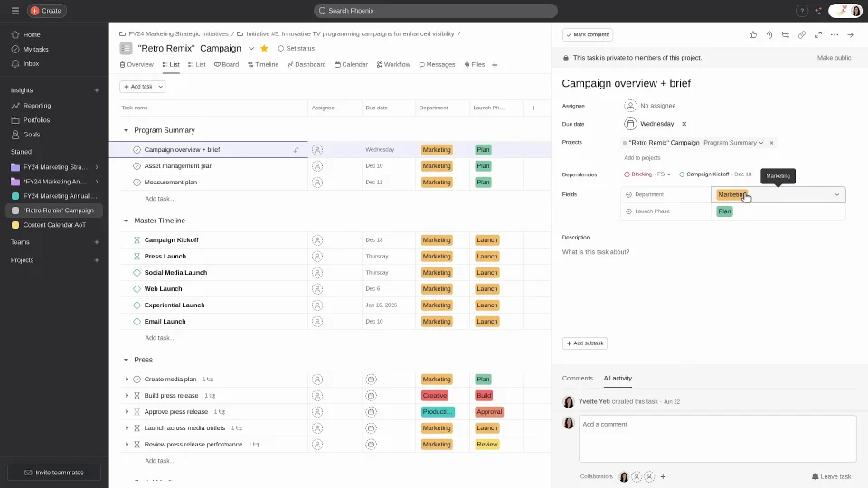
Task: Open the Add task dropdown arrow
Action: (161, 87)
